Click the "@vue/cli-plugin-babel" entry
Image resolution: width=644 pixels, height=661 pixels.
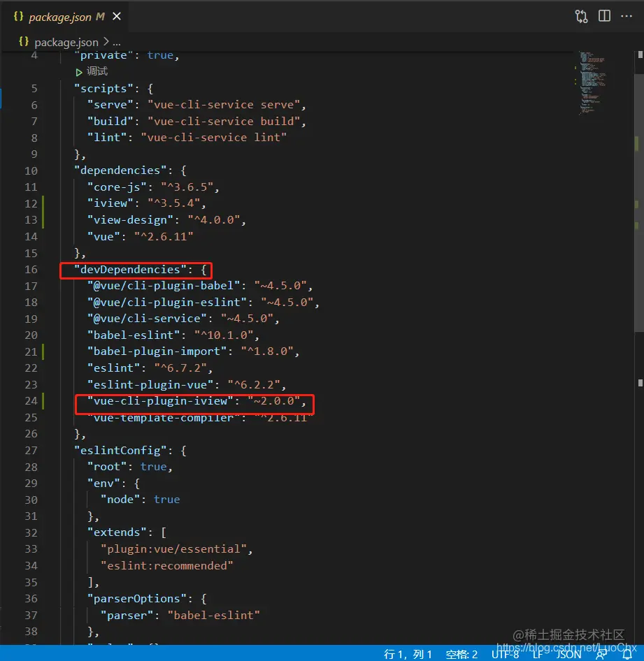click(200, 286)
